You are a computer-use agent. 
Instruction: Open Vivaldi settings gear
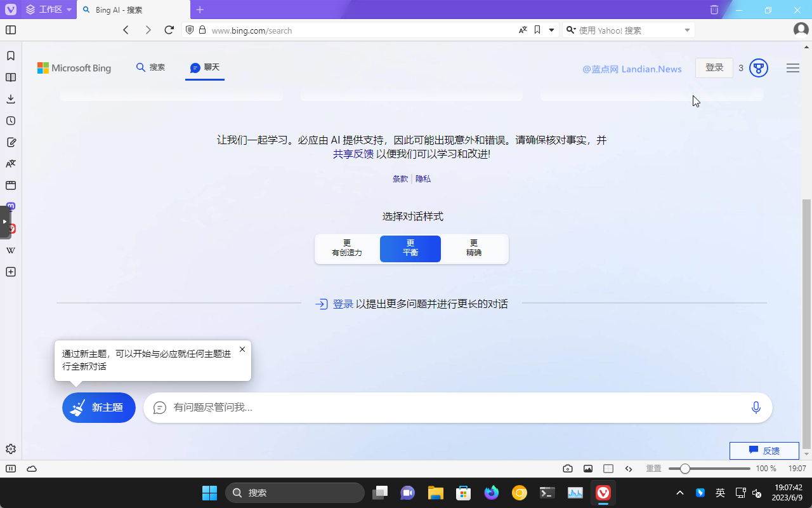tap(11, 449)
